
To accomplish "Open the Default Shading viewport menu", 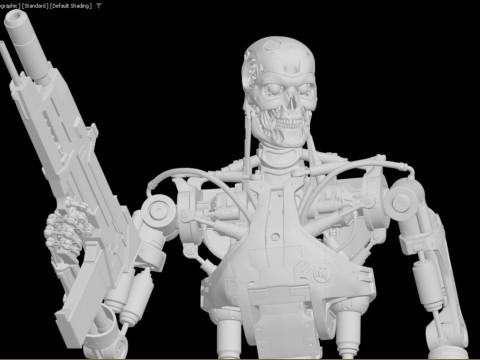I will (x=71, y=6).
